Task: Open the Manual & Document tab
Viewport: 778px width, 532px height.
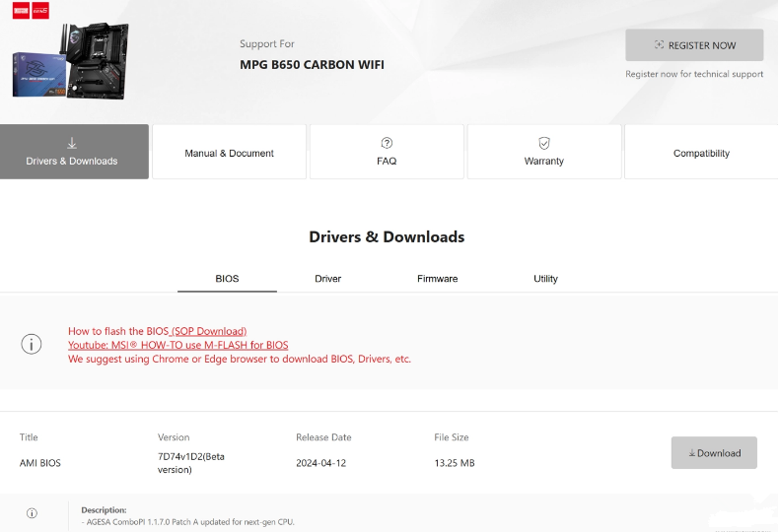Action: [229, 152]
